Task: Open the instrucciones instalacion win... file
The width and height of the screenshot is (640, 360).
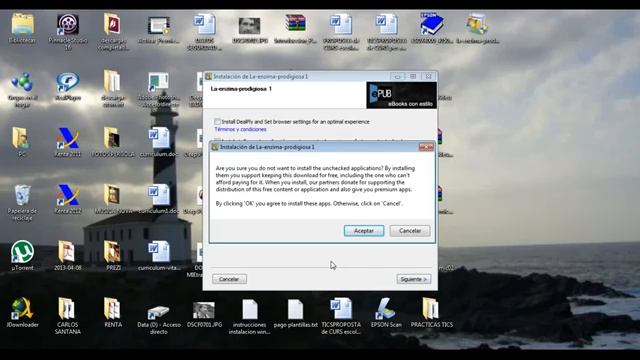Action: (249, 316)
